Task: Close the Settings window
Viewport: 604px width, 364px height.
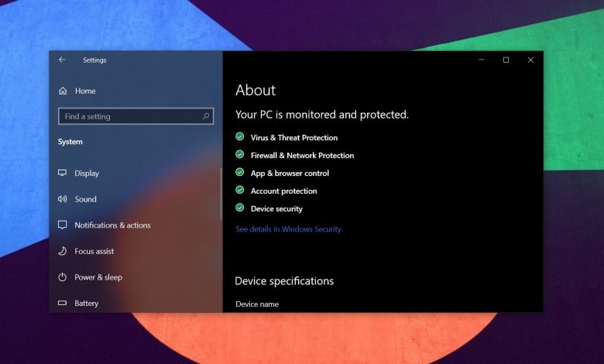Action: point(530,60)
